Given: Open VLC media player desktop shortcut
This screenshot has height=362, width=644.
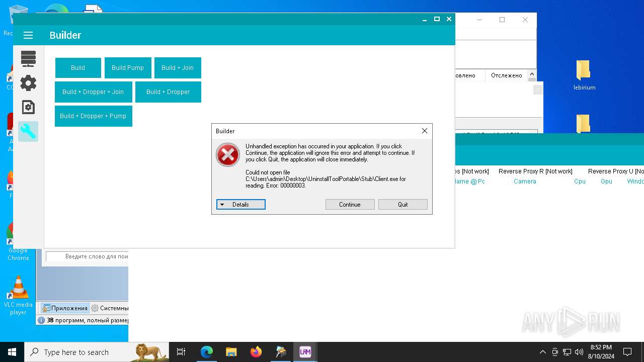Looking at the screenshot, I should 18,296.
